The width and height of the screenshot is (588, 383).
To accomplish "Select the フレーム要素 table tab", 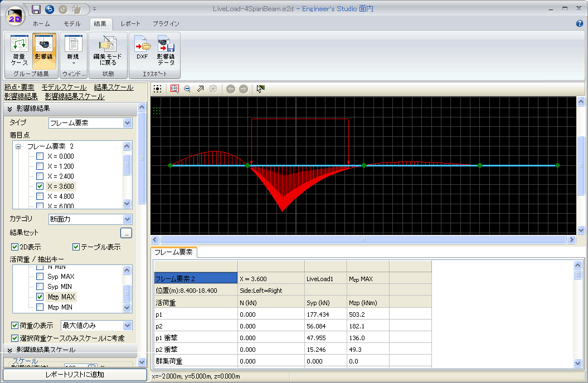I will pyautogui.click(x=174, y=252).
